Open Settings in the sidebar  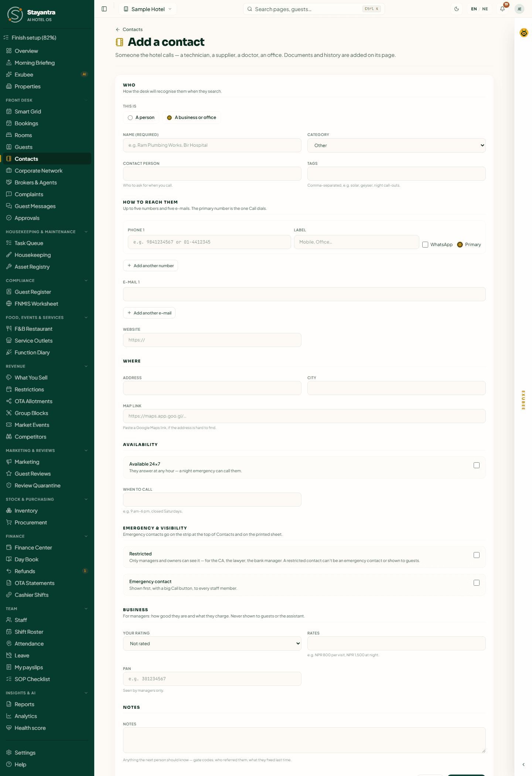click(x=47, y=753)
